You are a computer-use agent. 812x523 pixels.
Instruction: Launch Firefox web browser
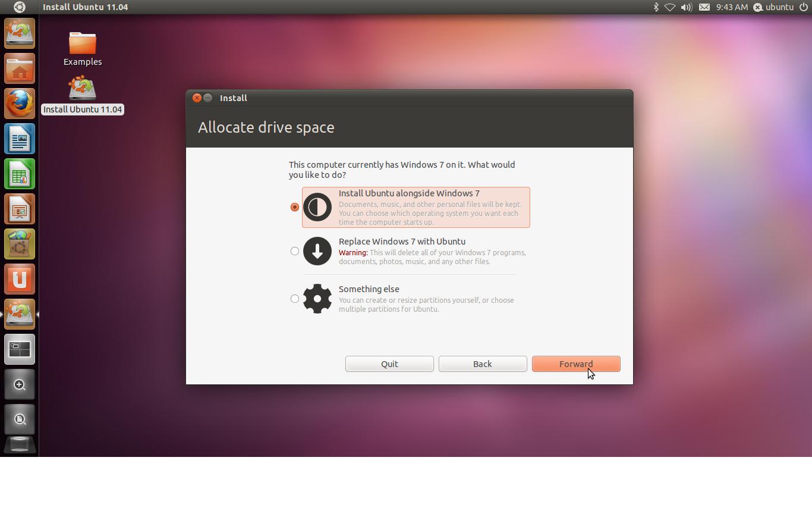20,104
